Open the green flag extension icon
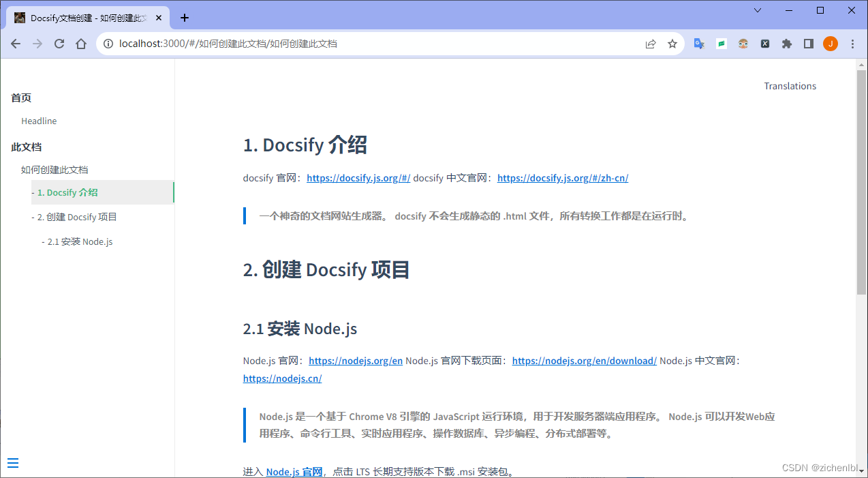 click(x=721, y=44)
